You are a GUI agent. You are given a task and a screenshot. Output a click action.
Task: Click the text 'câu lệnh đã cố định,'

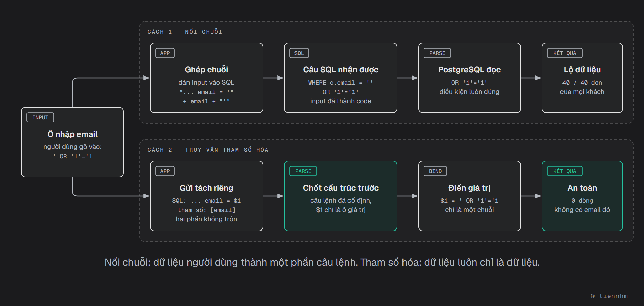(x=341, y=200)
